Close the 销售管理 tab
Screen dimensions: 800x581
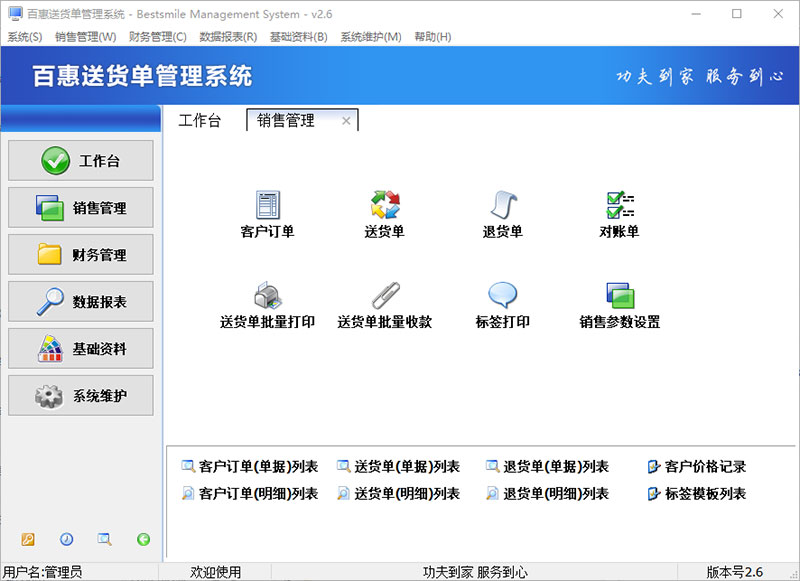346,121
